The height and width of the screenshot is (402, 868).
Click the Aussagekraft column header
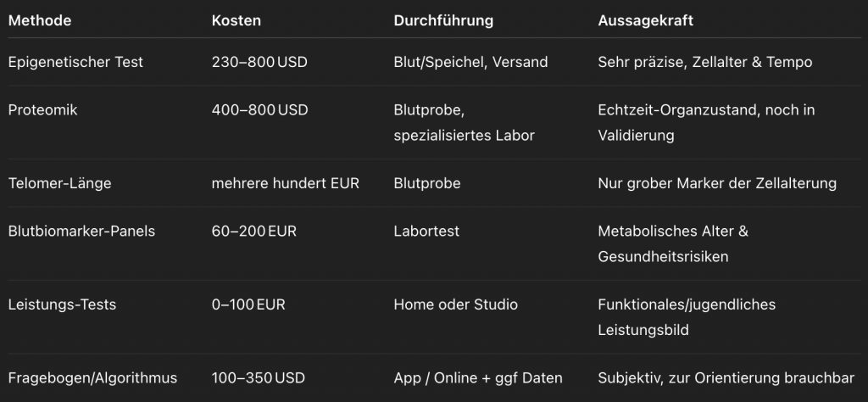645,20
